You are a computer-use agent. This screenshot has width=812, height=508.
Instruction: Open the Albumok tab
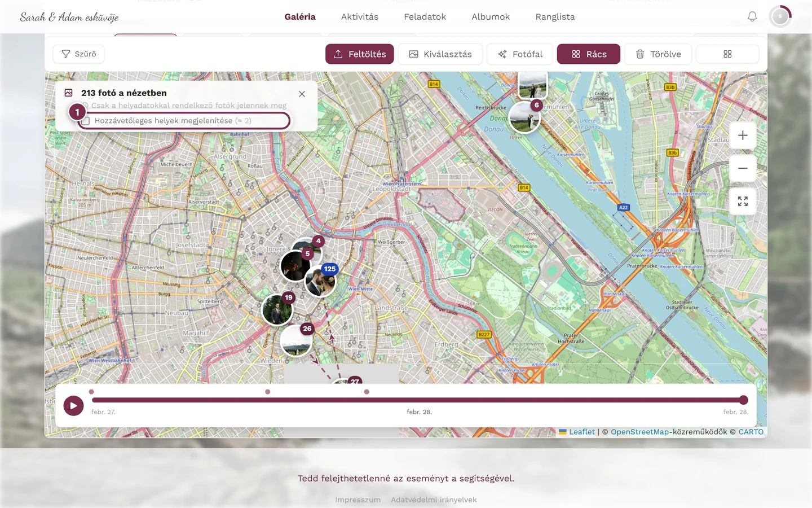(x=491, y=17)
